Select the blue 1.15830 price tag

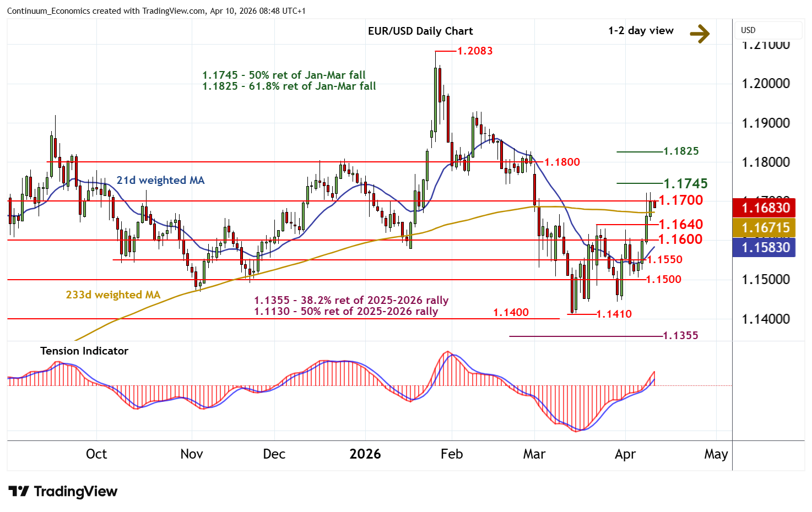(765, 248)
